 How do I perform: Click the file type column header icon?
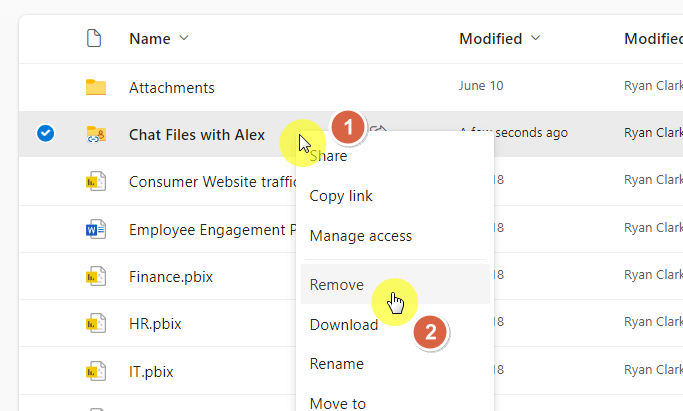click(94, 38)
